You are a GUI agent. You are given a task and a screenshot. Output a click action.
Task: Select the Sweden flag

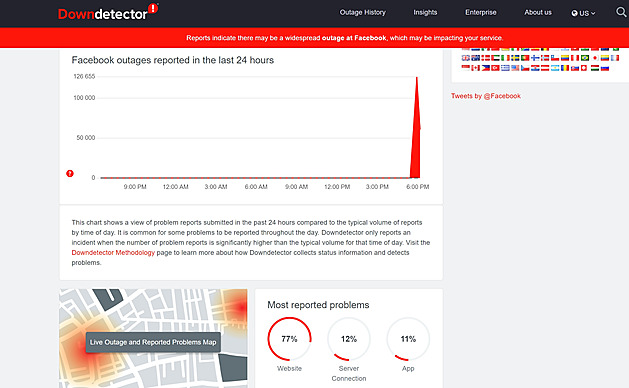515,58
